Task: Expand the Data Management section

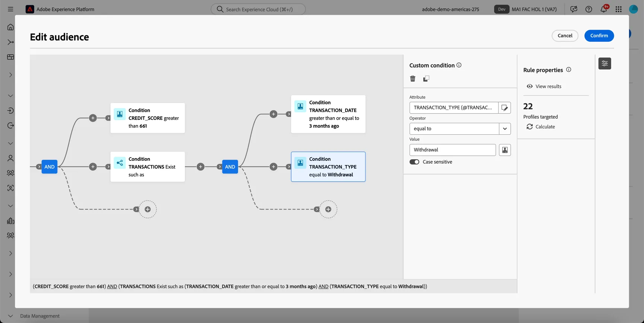Action: pos(10,316)
